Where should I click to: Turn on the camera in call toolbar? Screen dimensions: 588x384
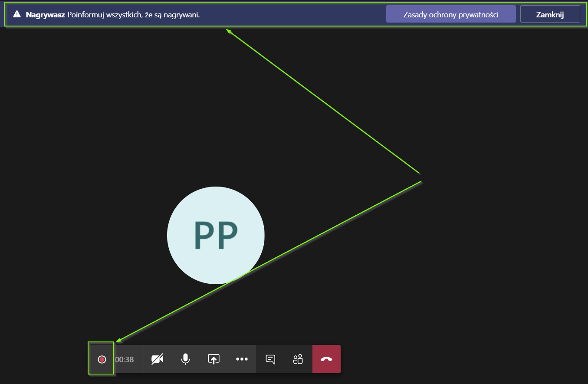point(157,359)
